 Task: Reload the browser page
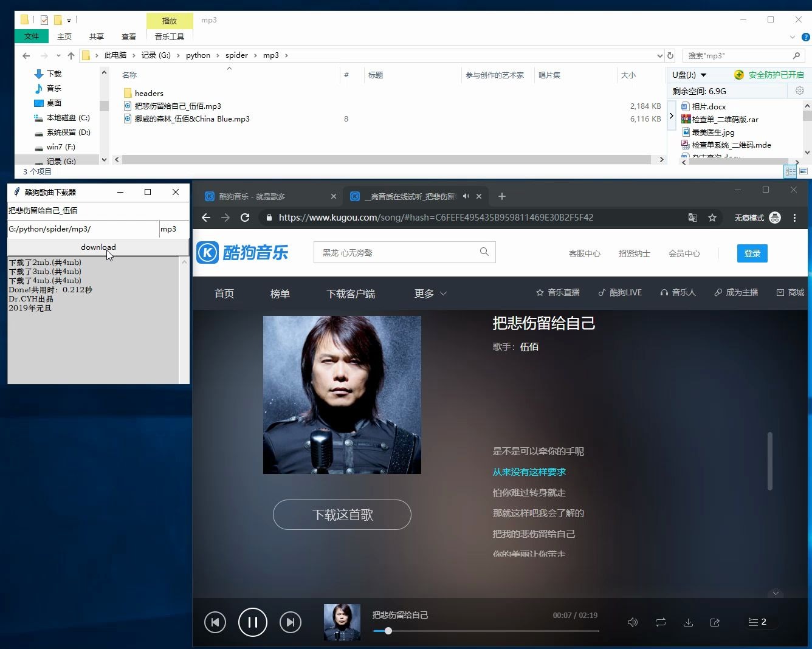245,218
